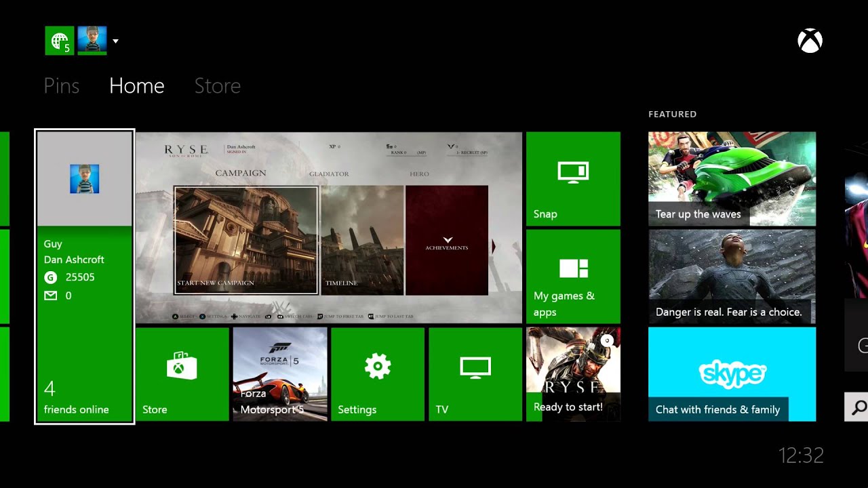868x488 pixels.
Task: Open the Store tile with shopping bag
Action: [x=182, y=374]
